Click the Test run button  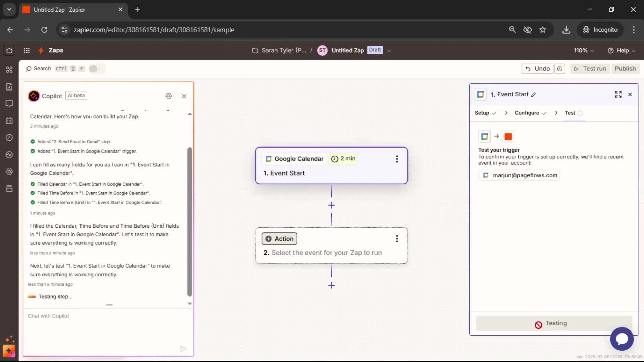(590, 69)
